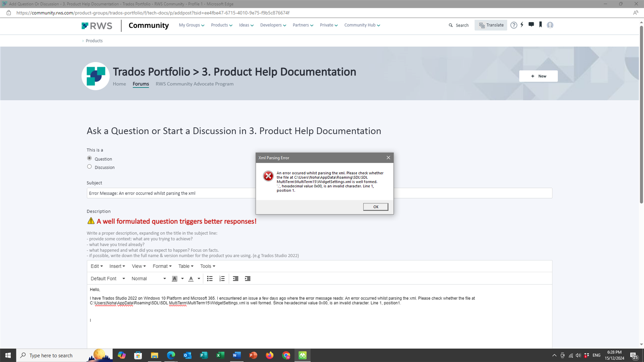Open the editor Tools menu

tap(208, 266)
